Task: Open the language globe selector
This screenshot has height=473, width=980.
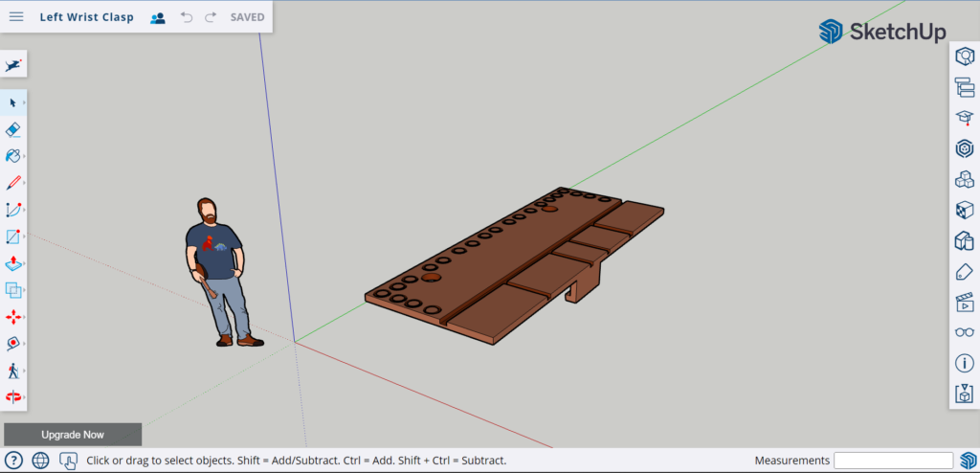Action: point(40,461)
